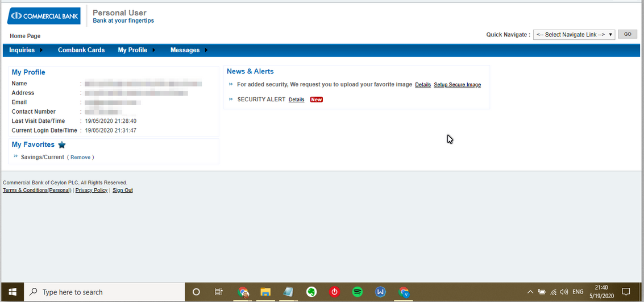
Task: Click the My Favorites heading
Action: (33, 144)
